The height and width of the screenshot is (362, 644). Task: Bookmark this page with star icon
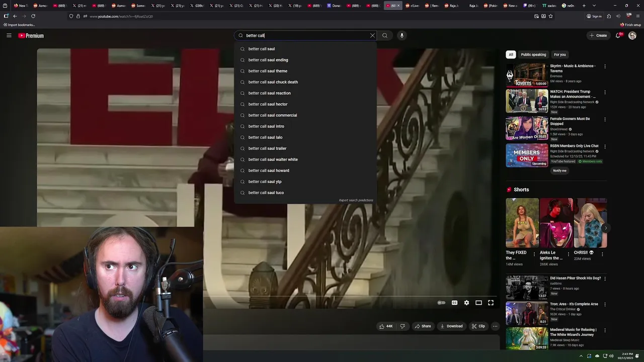tap(550, 16)
